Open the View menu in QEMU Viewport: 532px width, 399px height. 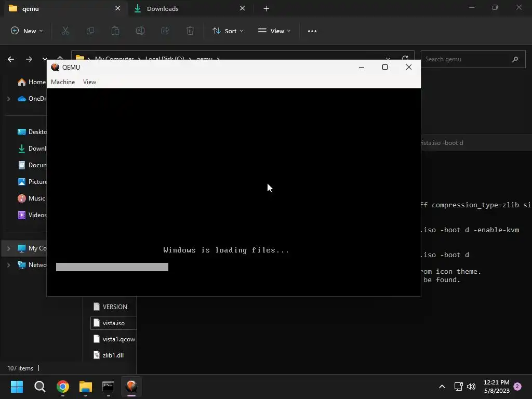pos(89,82)
